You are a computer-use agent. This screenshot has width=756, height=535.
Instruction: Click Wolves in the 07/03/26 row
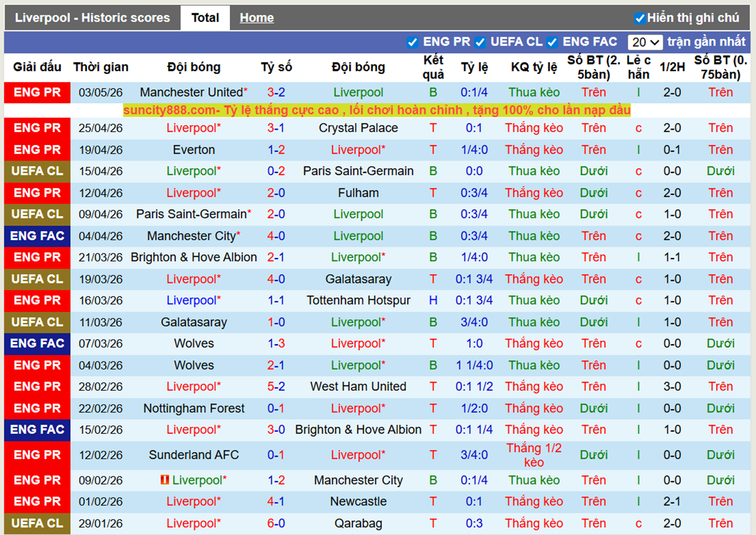[194, 344]
